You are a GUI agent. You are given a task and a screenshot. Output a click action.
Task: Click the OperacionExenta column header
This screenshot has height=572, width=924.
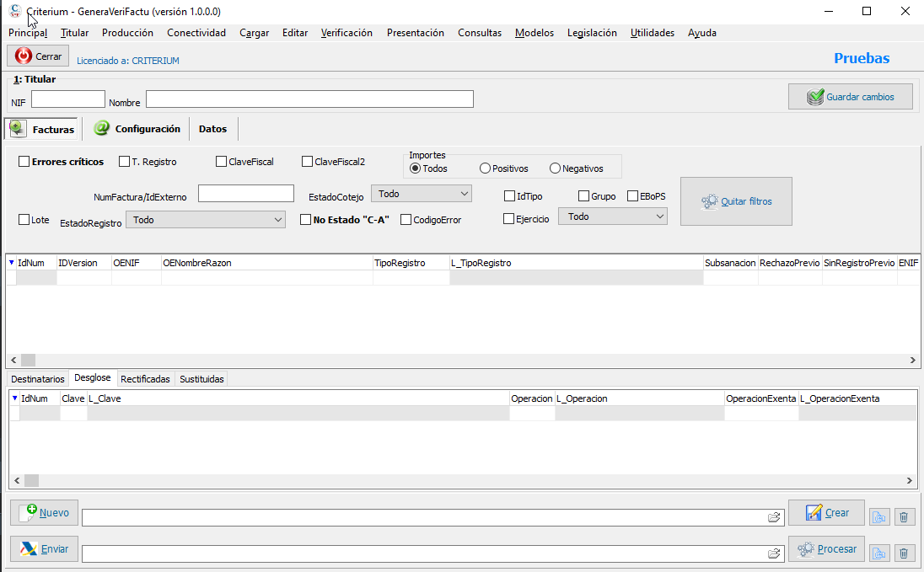760,398
